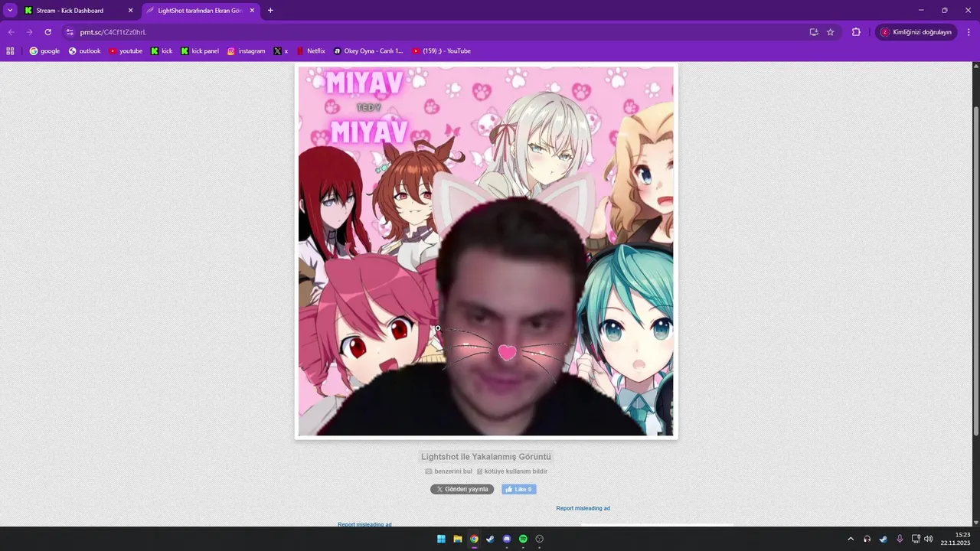Click the microphone tray icon
This screenshot has width=980, height=551.
(x=900, y=539)
